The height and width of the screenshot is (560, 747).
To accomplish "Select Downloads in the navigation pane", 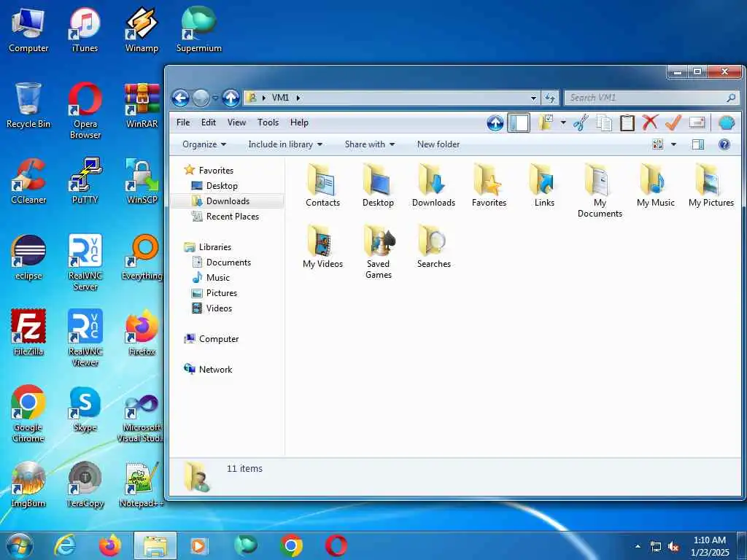I will tap(228, 201).
